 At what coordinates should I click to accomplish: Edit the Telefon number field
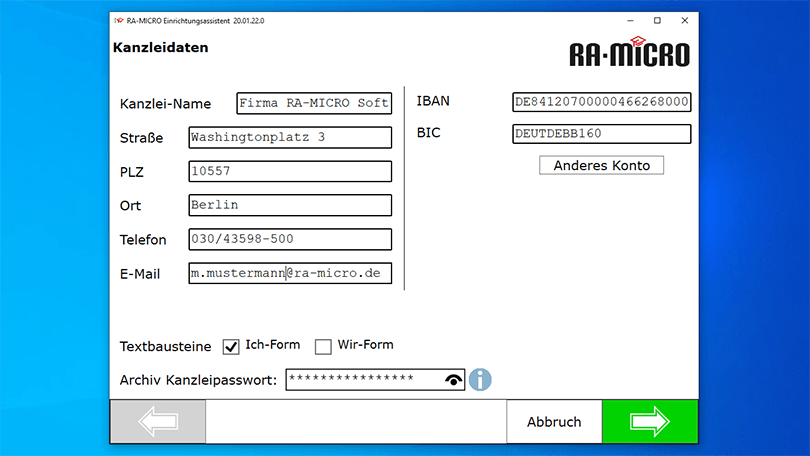pos(290,239)
